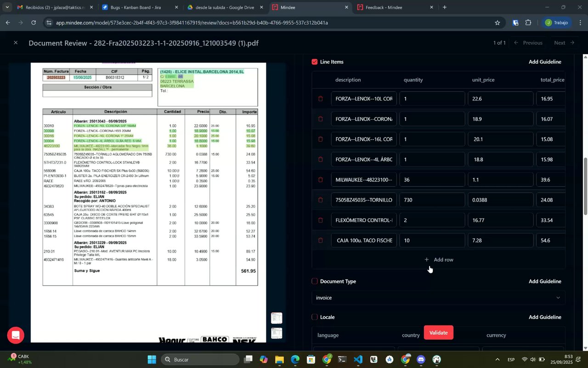Delete the FORZA--LENOX--10L COR line item row
Image resolution: width=588 pixels, height=368 pixels.
(321, 98)
